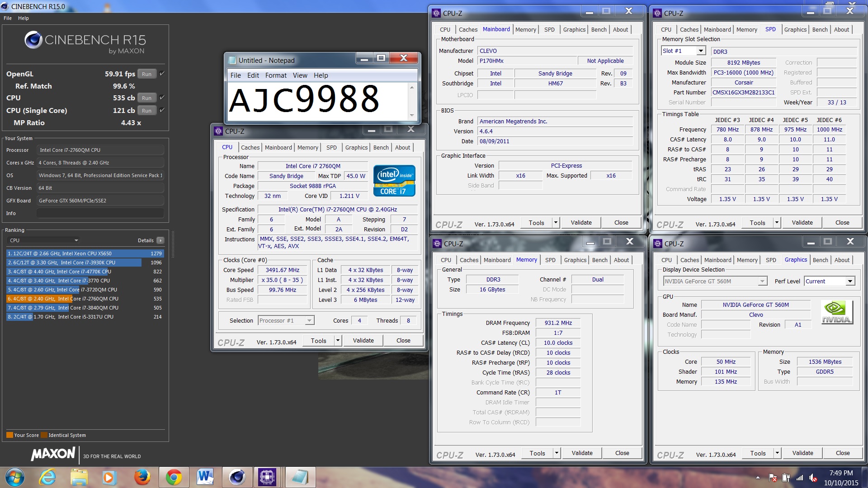Screen dimensions: 868x488
Task: Click the Notepad text AJC9988
Action: pos(304,99)
